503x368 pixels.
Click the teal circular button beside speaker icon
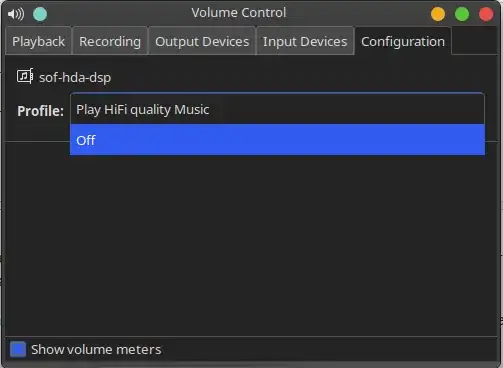coord(40,14)
